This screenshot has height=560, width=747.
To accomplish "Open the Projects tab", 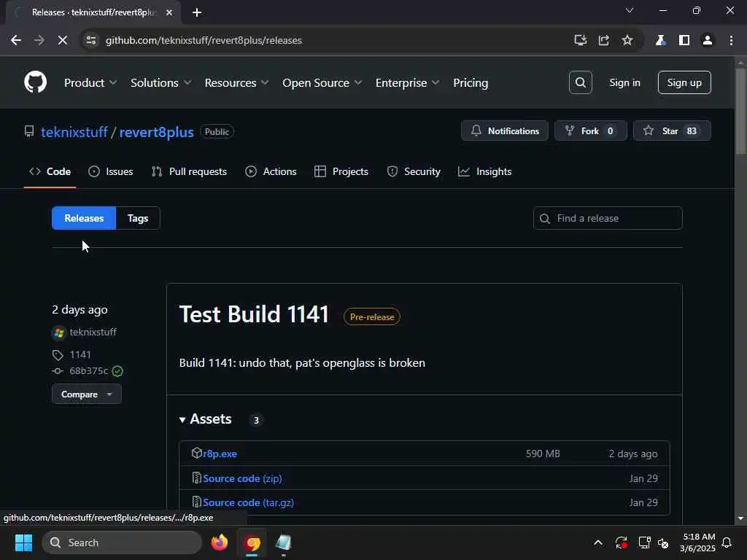I will (x=341, y=171).
